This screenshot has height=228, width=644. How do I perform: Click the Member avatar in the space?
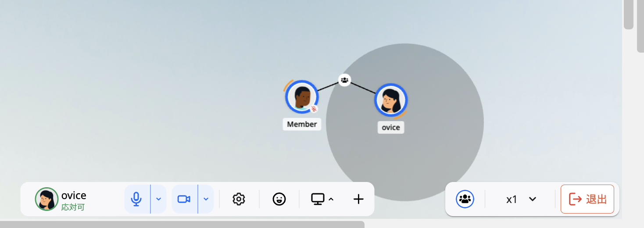click(x=302, y=97)
